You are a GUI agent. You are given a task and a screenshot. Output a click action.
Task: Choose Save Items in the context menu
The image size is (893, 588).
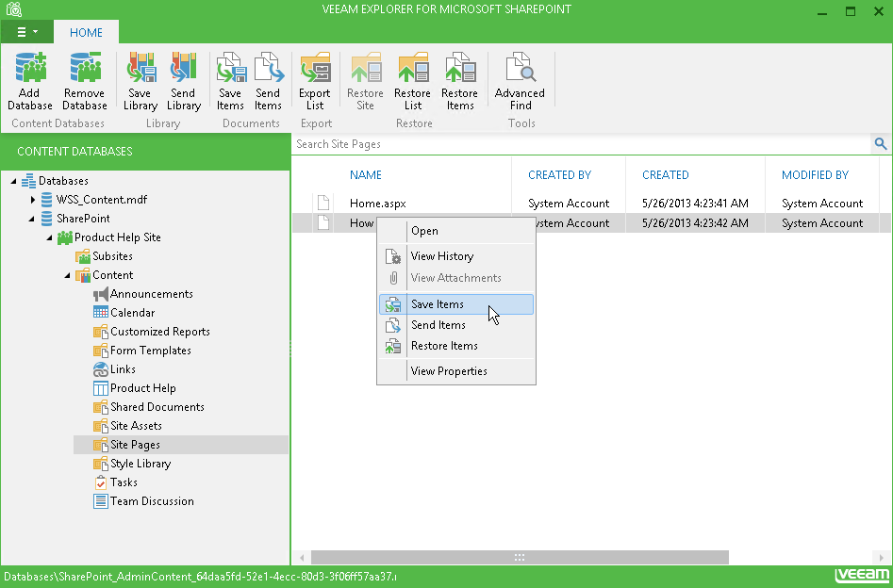456,304
